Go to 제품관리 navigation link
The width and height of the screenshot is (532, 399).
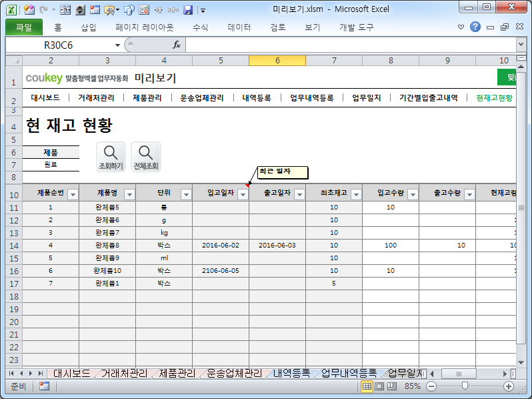147,98
